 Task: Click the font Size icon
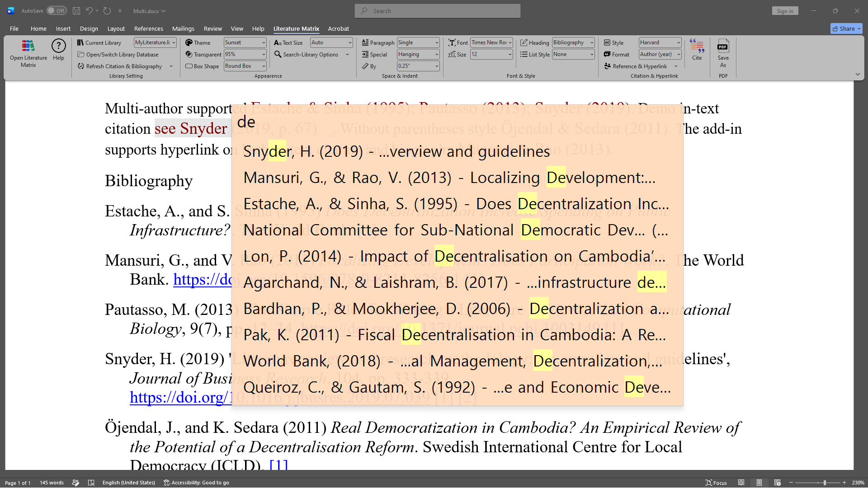click(452, 54)
